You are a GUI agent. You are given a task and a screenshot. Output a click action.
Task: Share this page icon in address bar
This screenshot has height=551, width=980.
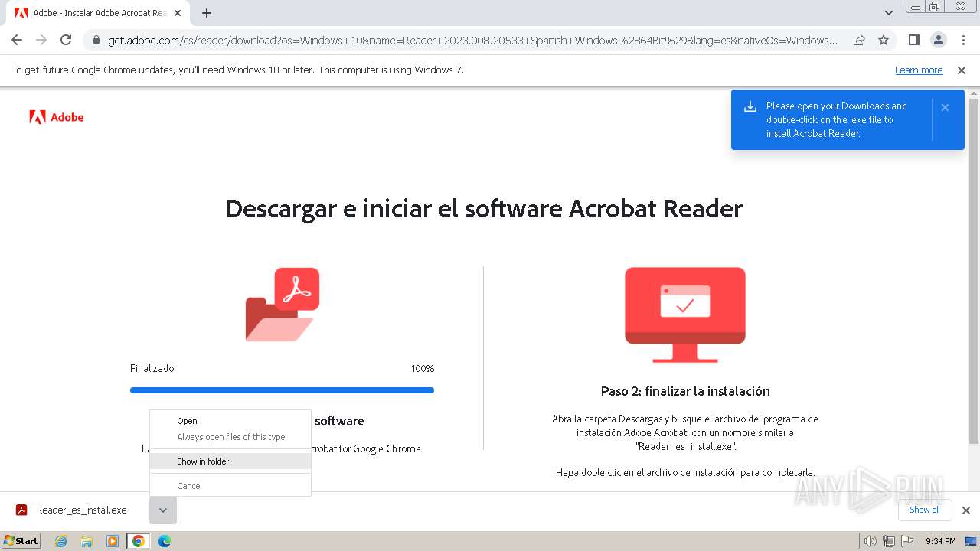click(x=859, y=40)
